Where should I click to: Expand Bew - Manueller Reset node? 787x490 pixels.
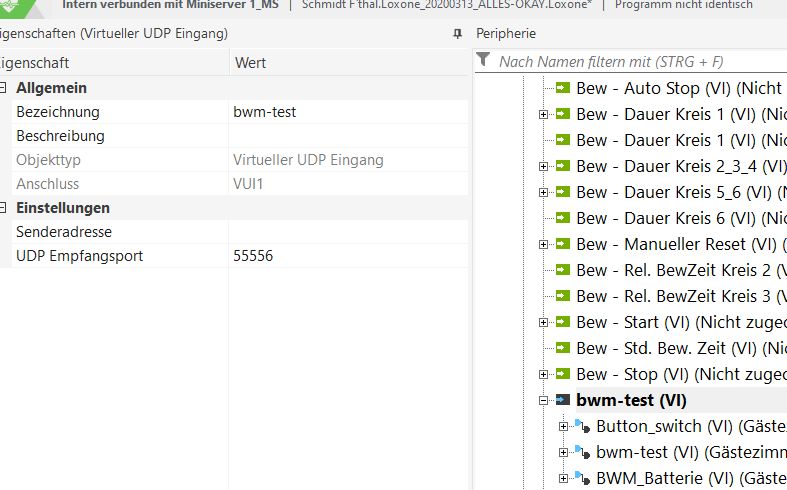(x=543, y=244)
